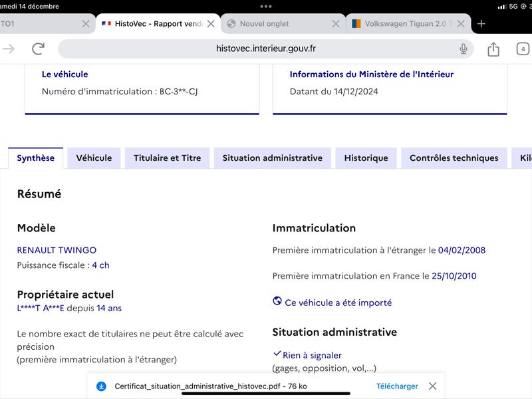Tap the Le véhicule card heading
The image size is (532, 399).
click(x=65, y=74)
